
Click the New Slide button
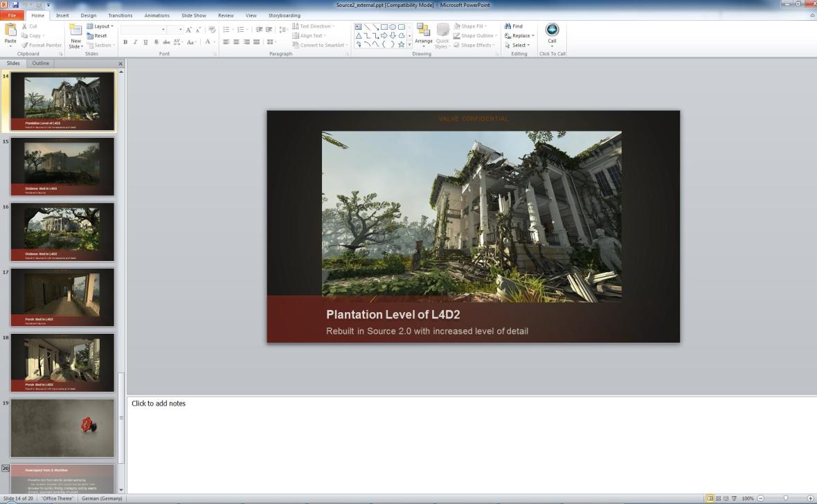click(x=75, y=35)
